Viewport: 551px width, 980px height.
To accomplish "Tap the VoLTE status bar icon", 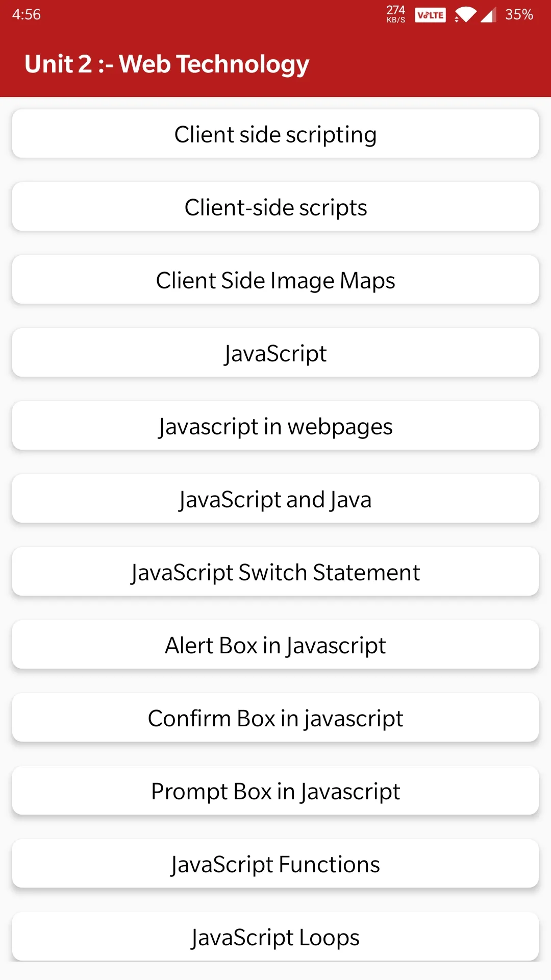I will 430,15.
